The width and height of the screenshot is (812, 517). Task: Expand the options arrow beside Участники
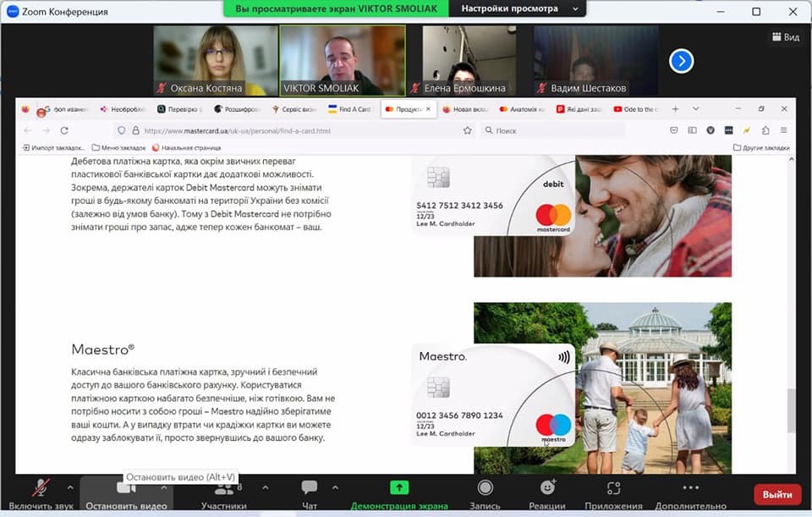tap(265, 487)
